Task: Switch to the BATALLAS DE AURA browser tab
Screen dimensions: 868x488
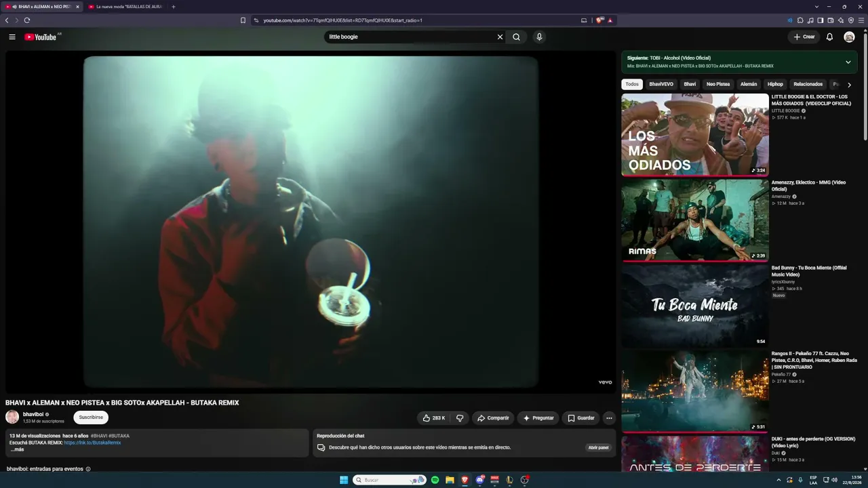Action: pyautogui.click(x=125, y=7)
